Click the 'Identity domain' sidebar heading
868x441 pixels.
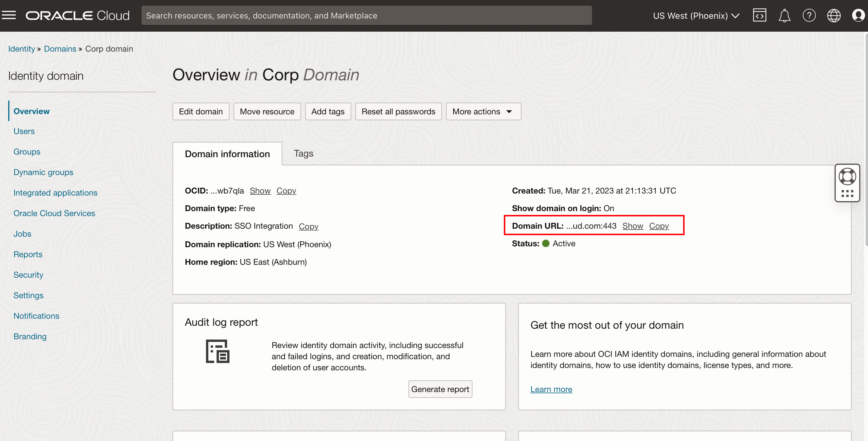pos(46,76)
